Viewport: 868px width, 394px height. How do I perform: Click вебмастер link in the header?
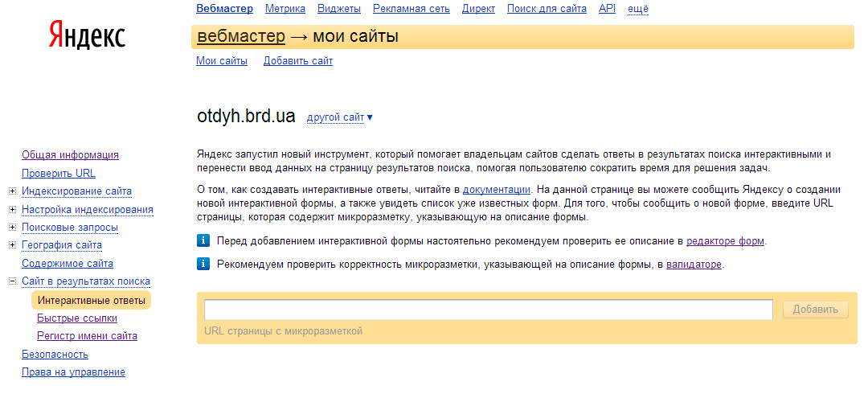tap(241, 37)
